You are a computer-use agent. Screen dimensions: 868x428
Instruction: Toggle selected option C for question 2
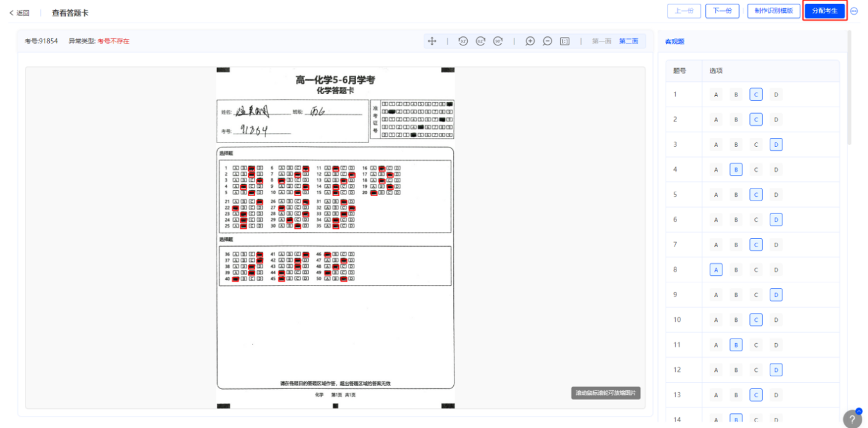[x=756, y=119]
